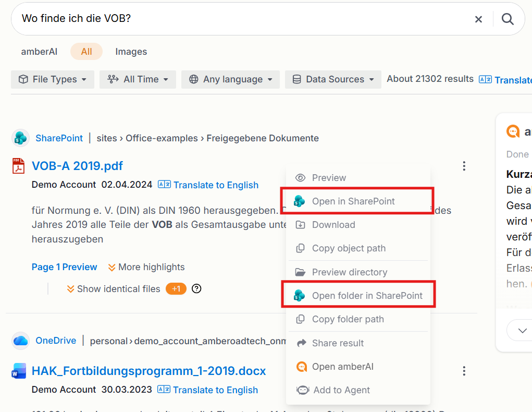Choose Add to Agent menu item
The width and height of the screenshot is (532, 412).
[358, 390]
